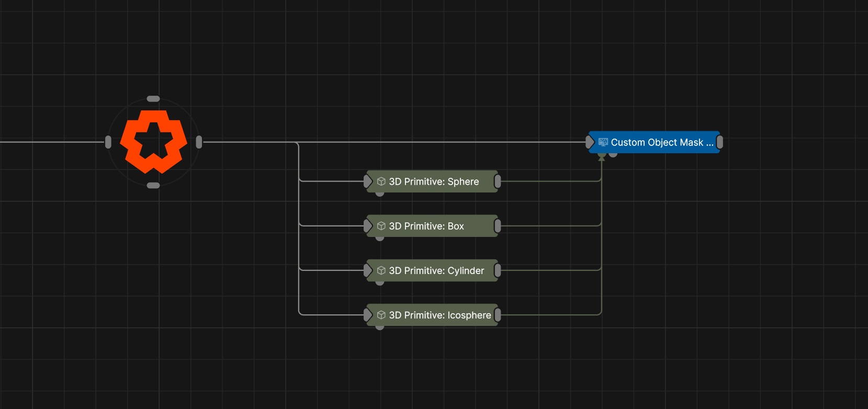Click the Sphere node's input arrow port

pyautogui.click(x=368, y=181)
